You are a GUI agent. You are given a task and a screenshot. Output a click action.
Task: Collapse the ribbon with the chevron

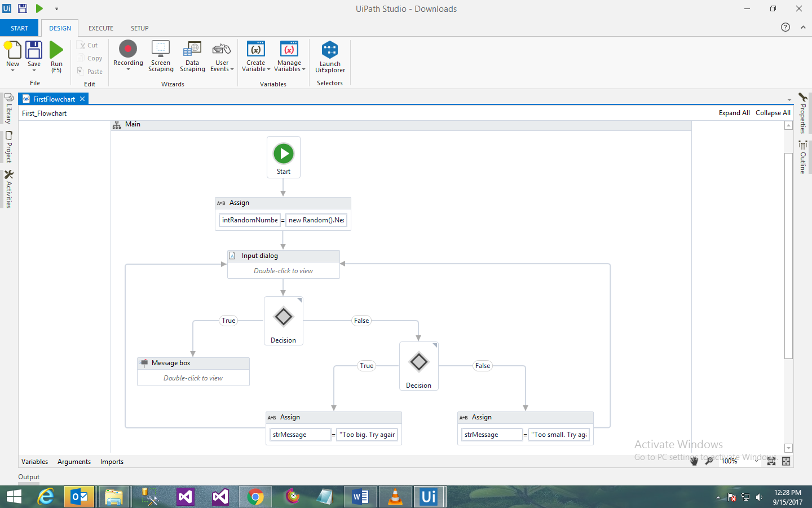pos(803,27)
